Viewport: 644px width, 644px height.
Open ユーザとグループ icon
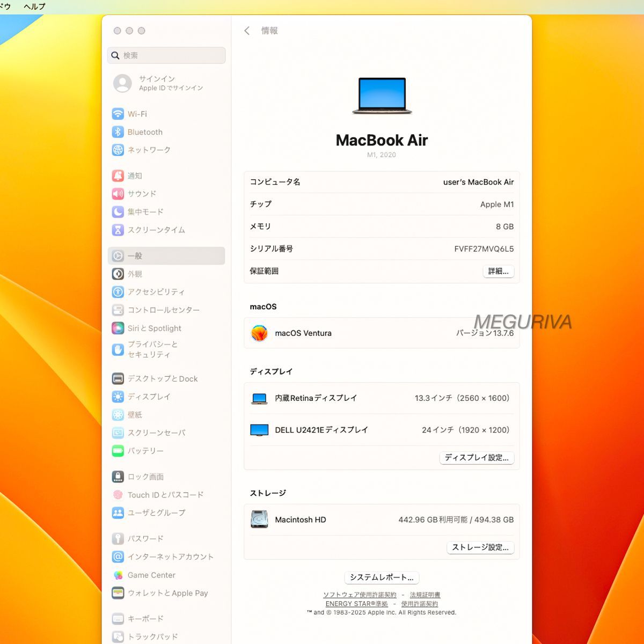pos(118,513)
